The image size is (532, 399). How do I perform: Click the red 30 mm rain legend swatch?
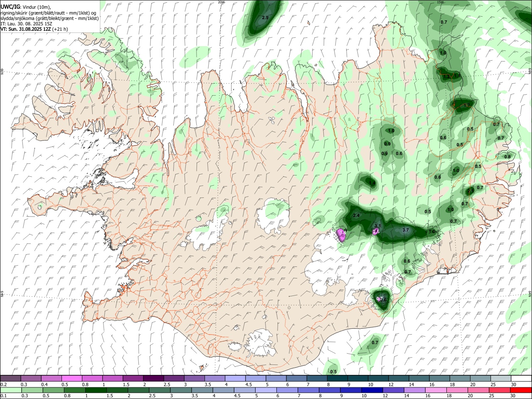pyautogui.click(x=521, y=390)
